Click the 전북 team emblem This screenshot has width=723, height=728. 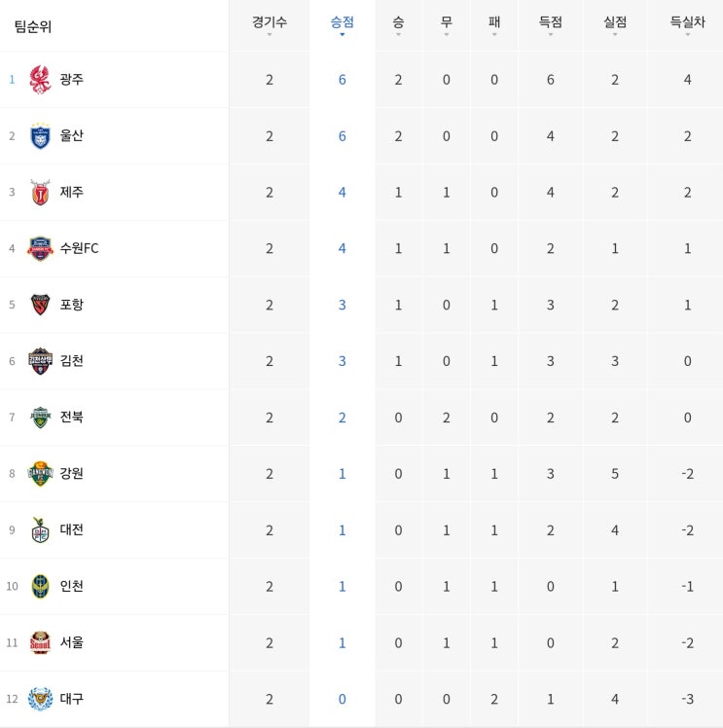coord(40,418)
